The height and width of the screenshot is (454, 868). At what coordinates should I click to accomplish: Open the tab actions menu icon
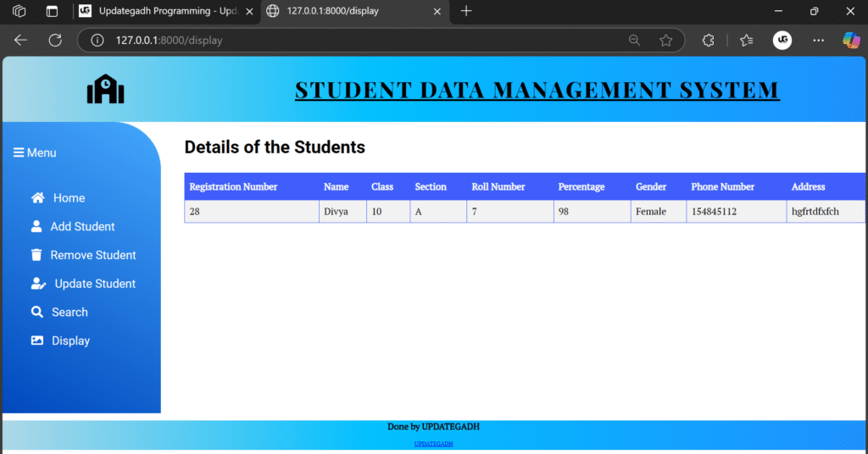52,11
